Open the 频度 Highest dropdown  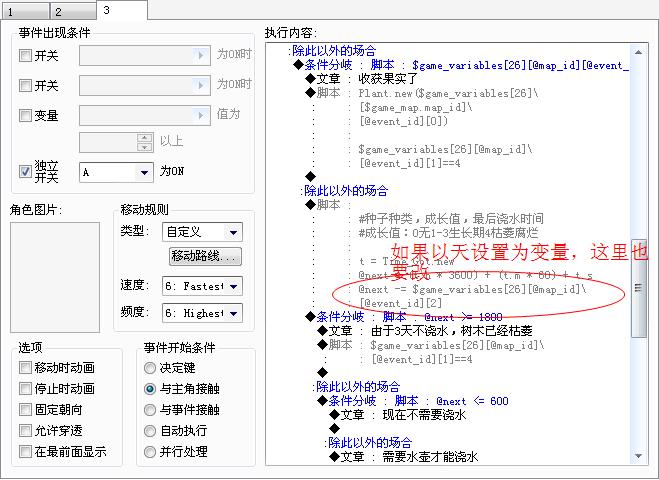tap(202, 313)
